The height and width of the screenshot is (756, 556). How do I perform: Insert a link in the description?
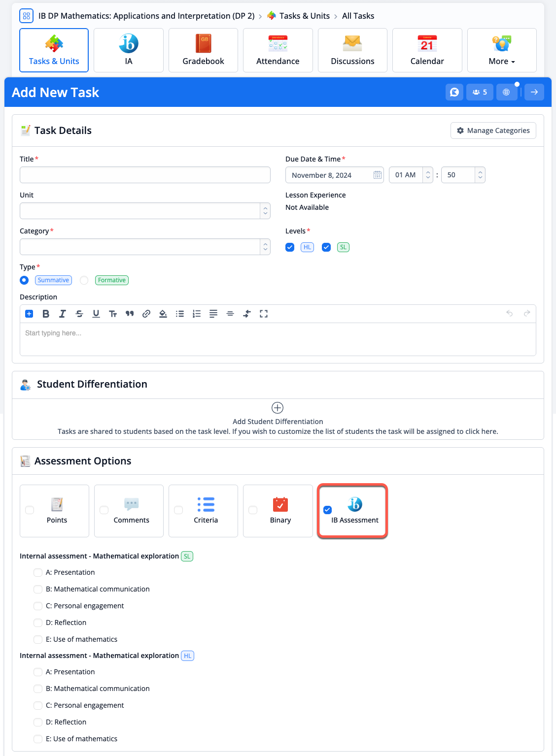(x=146, y=314)
